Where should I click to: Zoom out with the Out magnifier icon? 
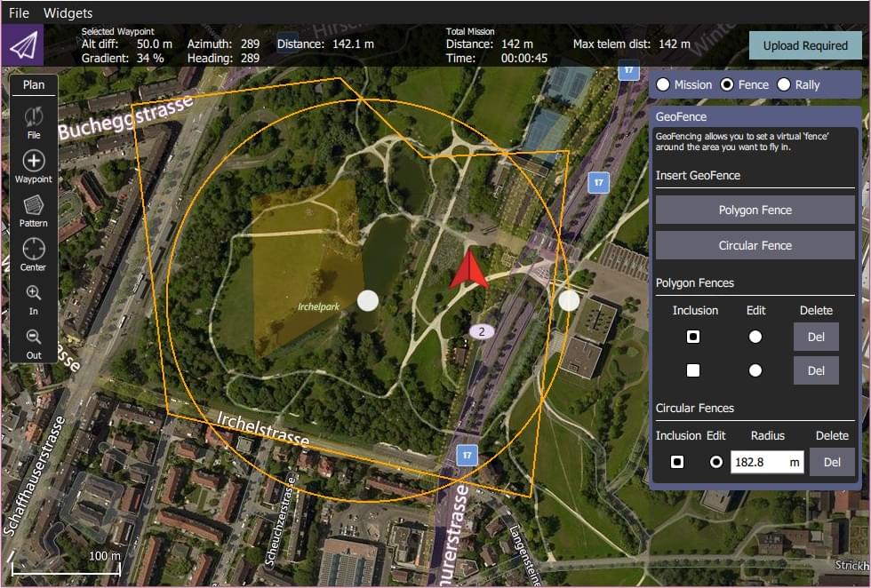point(33,337)
